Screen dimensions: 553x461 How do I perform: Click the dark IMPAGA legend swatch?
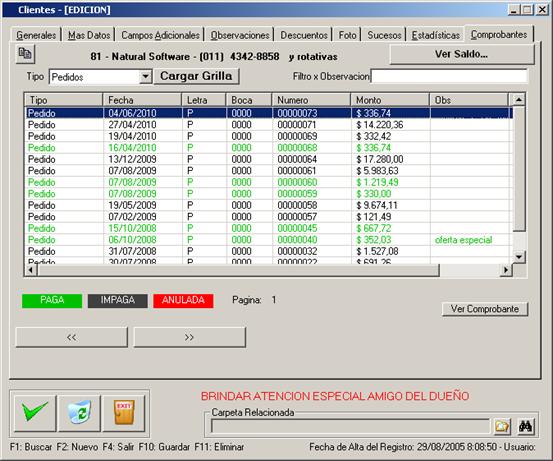click(x=118, y=301)
